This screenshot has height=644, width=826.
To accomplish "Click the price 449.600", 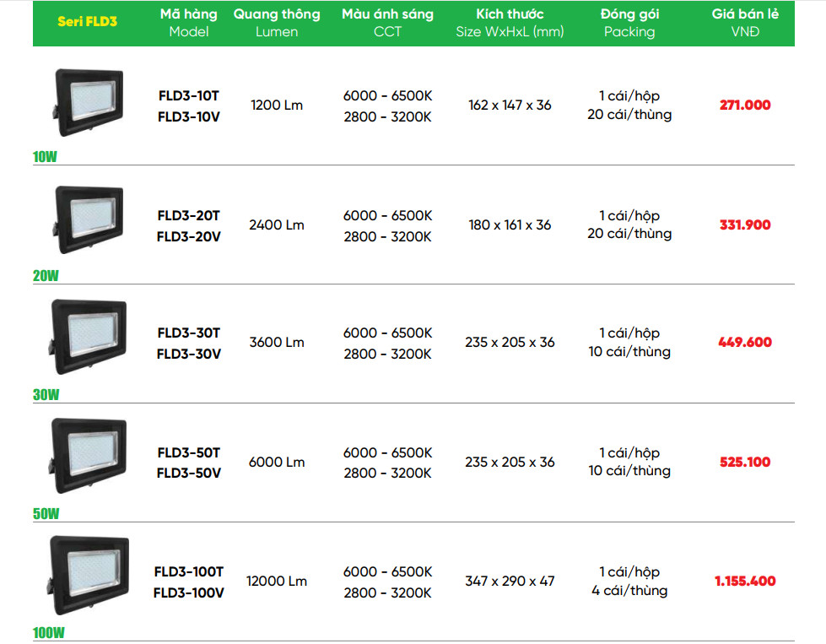I will point(745,343).
